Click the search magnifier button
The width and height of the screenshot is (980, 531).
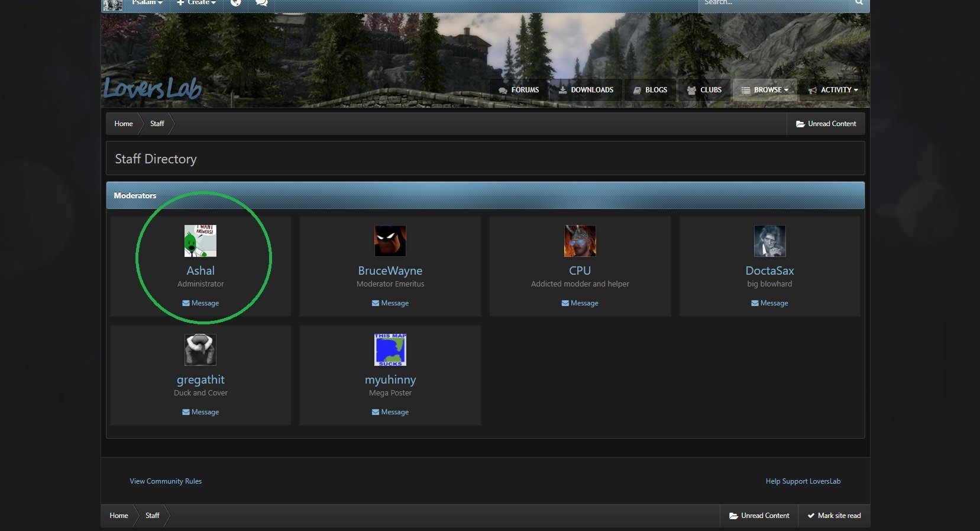click(859, 3)
